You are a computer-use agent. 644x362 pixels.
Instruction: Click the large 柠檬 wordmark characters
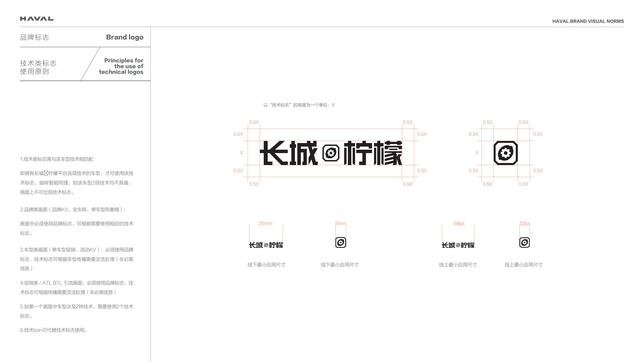coord(373,153)
